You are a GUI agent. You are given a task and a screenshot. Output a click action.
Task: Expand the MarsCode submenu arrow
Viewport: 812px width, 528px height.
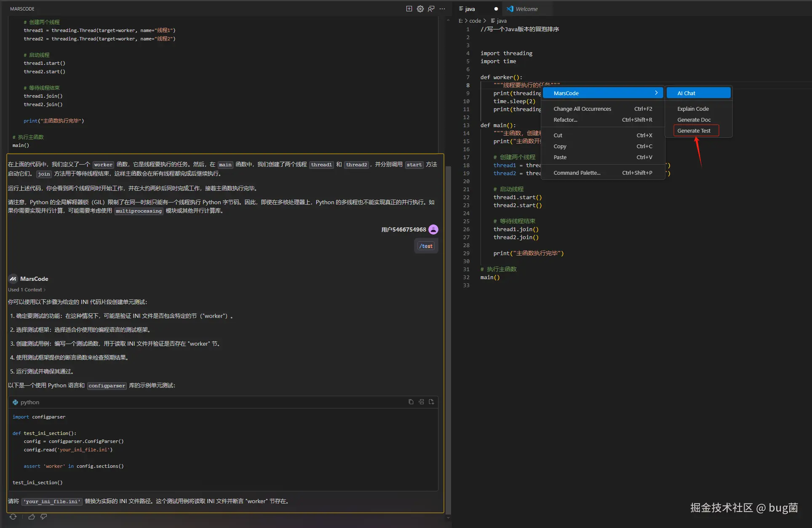pos(656,93)
